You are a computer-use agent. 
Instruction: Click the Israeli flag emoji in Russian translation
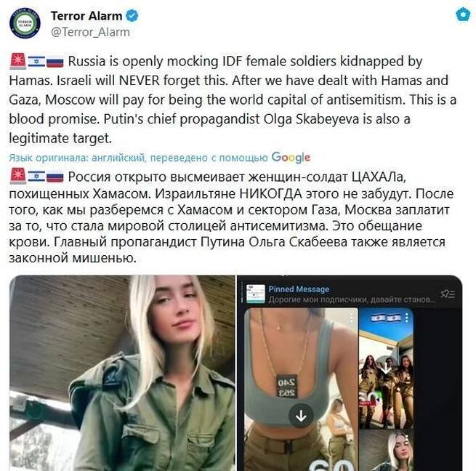36,177
